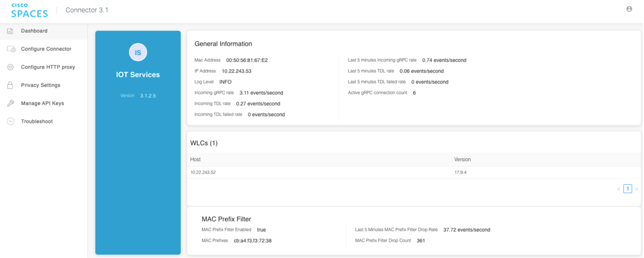644x258 pixels.
Task: Select page 1 in WLCs pagination
Action: pyautogui.click(x=628, y=189)
